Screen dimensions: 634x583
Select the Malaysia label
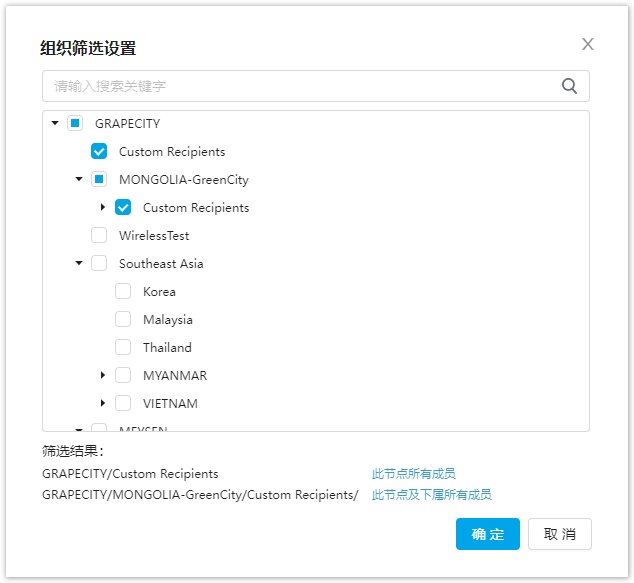(168, 320)
